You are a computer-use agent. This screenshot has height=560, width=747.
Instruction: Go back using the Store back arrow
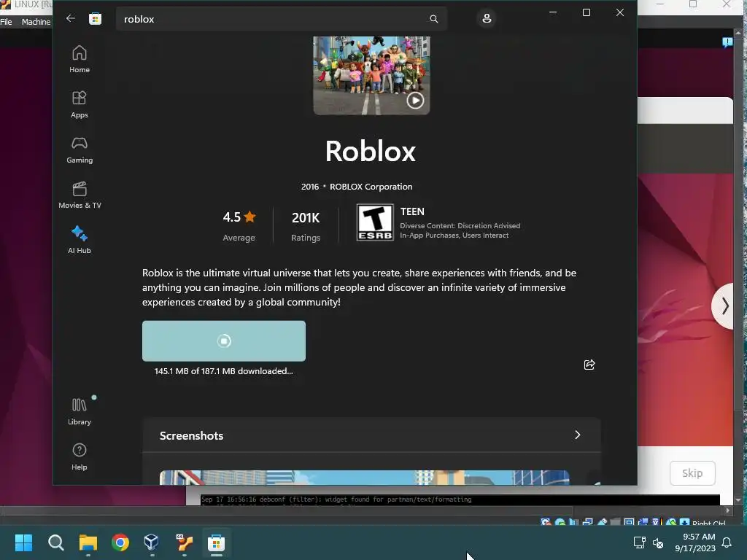pos(71,18)
